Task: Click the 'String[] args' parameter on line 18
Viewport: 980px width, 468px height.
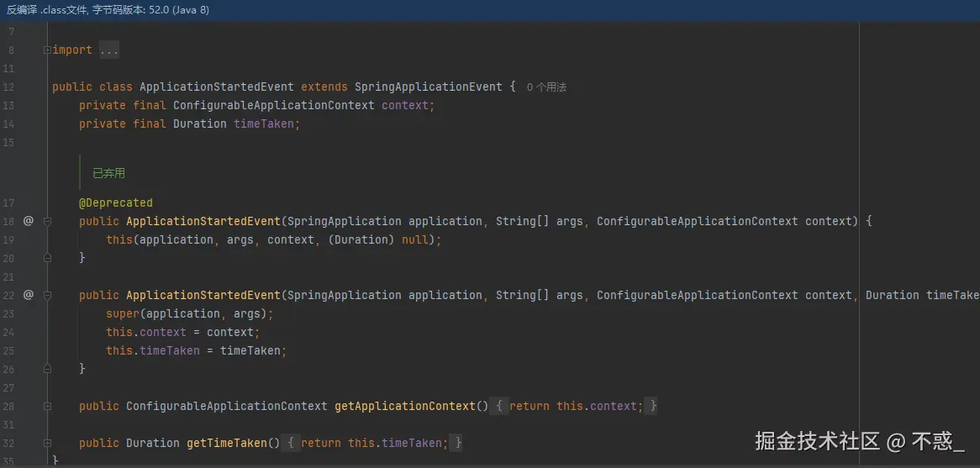Action: [540, 221]
